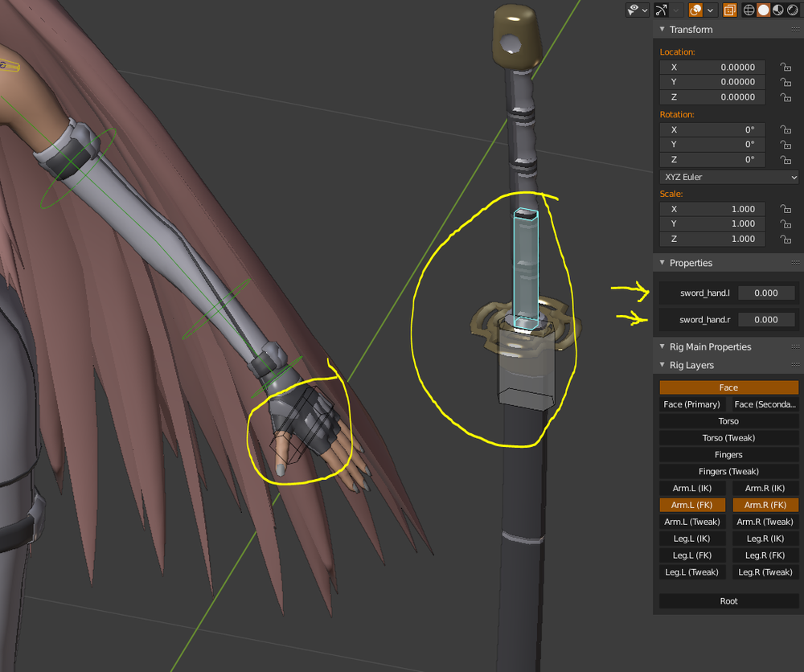Toggle Torso rig layer
Image resolution: width=804 pixels, height=672 pixels.
[728, 421]
